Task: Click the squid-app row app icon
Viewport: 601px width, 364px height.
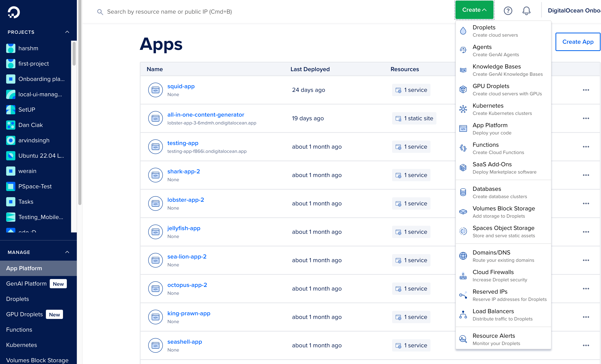Action: [155, 90]
